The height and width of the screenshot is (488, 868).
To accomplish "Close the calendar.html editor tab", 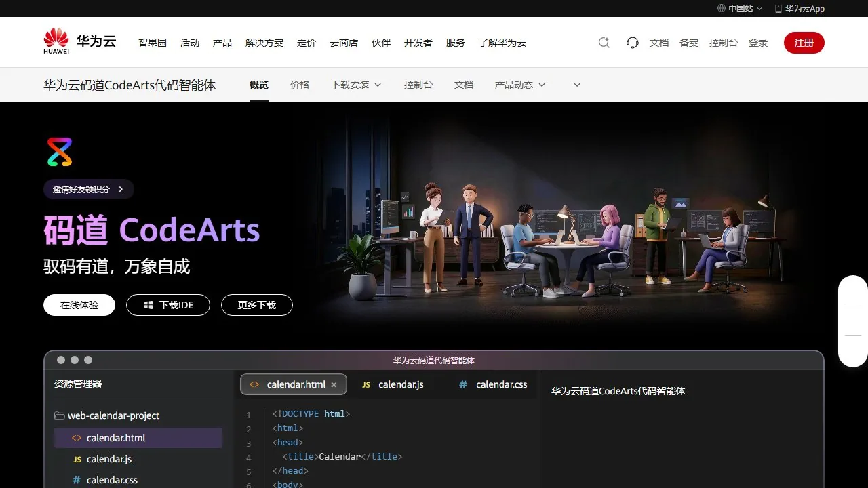I will pos(334,384).
